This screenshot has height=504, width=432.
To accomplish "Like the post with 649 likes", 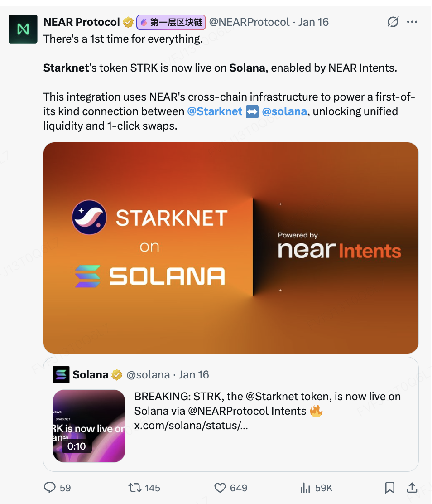I will (x=220, y=488).
